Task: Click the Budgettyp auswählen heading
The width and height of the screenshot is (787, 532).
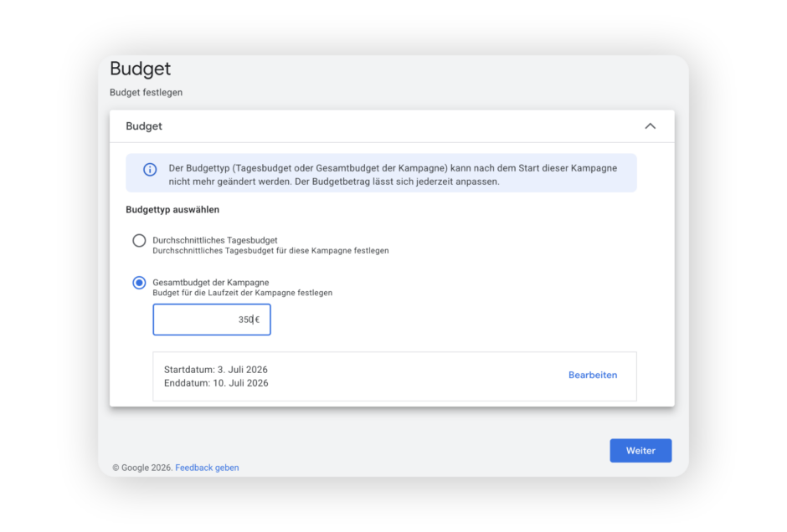Action: [x=172, y=210]
